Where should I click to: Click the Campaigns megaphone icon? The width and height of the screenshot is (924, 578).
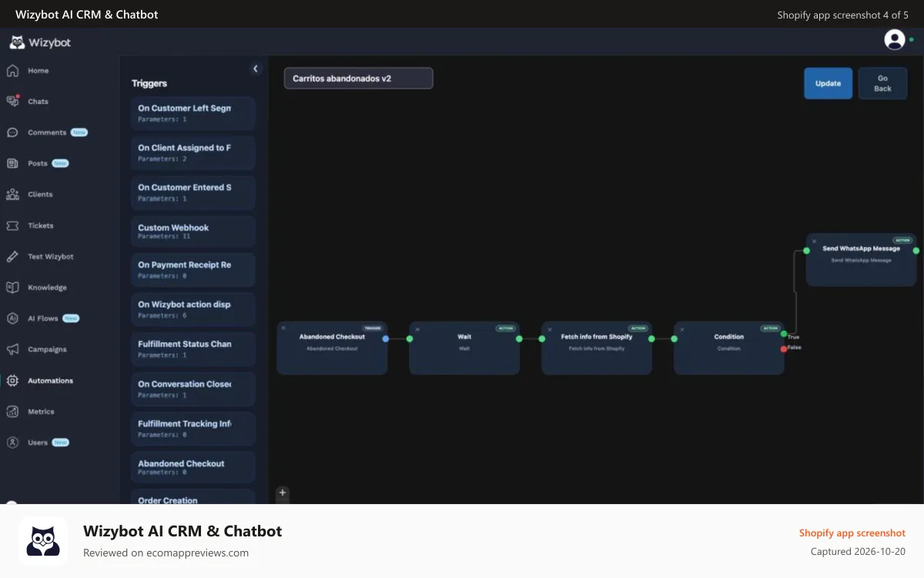12,349
